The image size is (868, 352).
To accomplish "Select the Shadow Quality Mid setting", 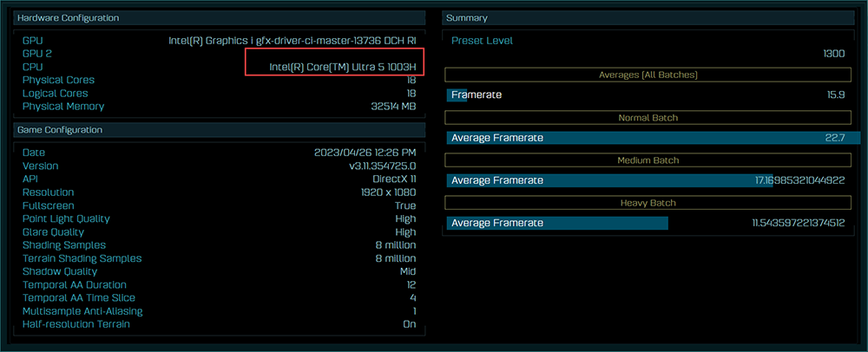I will click(x=406, y=271).
